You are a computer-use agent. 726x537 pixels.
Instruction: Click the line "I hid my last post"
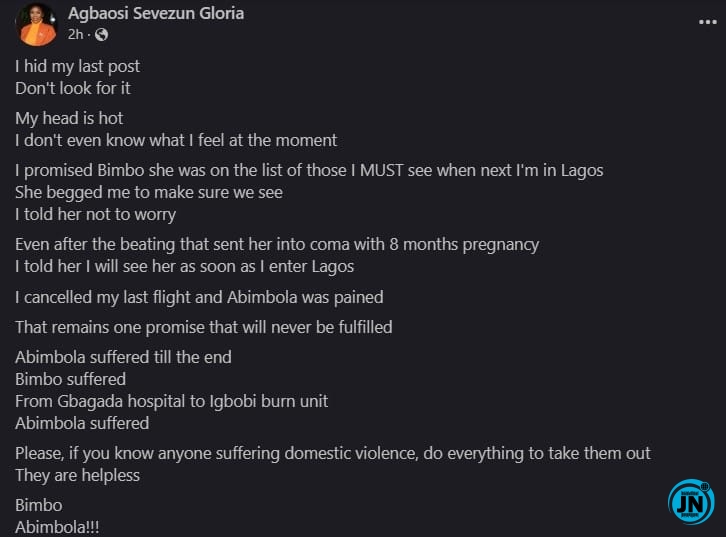[77, 66]
